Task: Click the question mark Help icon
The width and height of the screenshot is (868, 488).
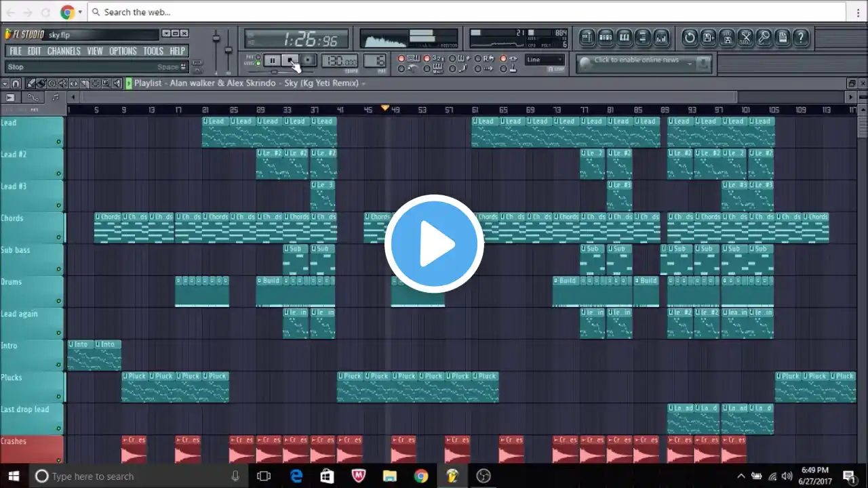Action: (802, 37)
